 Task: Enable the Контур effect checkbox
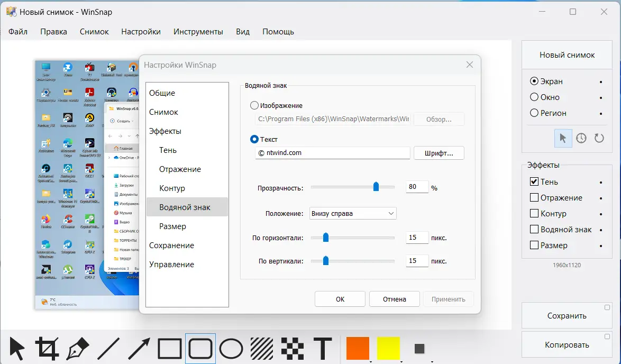point(534,213)
